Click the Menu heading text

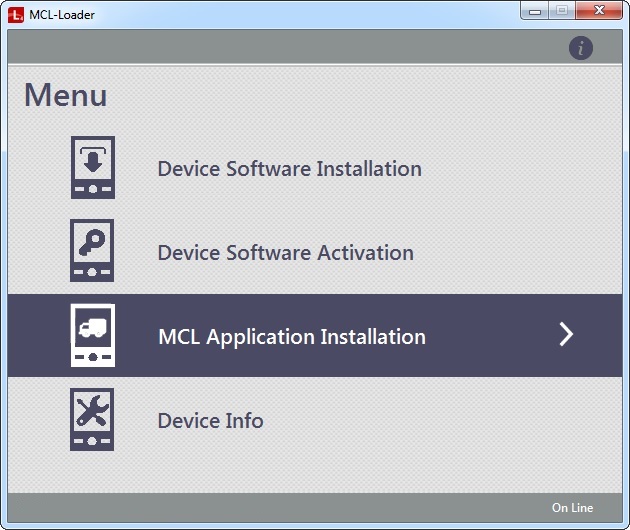coord(66,96)
